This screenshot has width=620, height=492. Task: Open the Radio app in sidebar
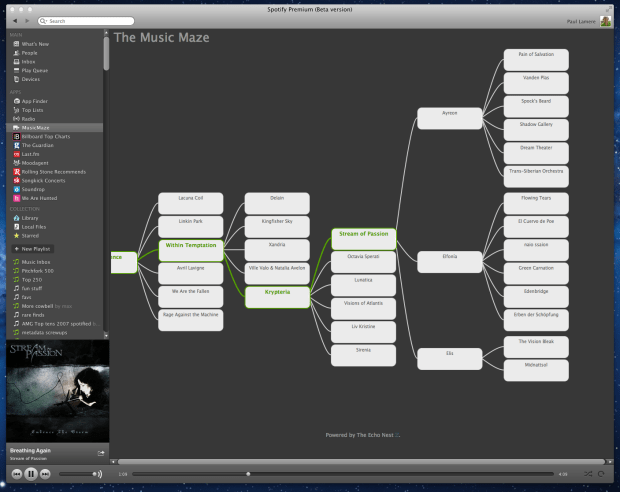29,119
